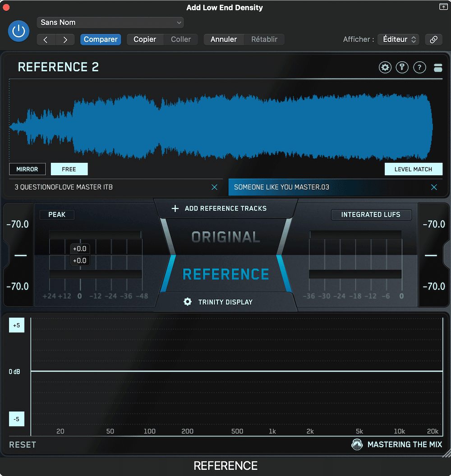The width and height of the screenshot is (451, 476).
Task: Open the Éditeur view dropdown
Action: tap(399, 40)
